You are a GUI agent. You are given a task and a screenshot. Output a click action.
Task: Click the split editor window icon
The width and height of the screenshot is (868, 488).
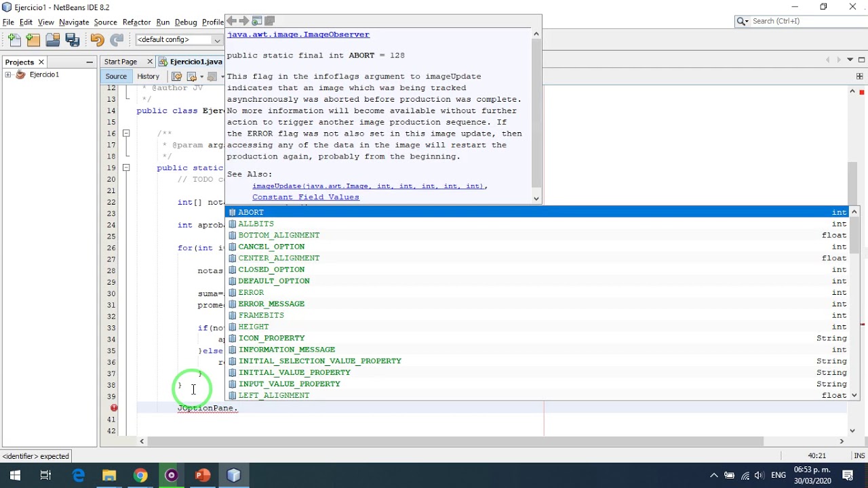click(x=859, y=77)
